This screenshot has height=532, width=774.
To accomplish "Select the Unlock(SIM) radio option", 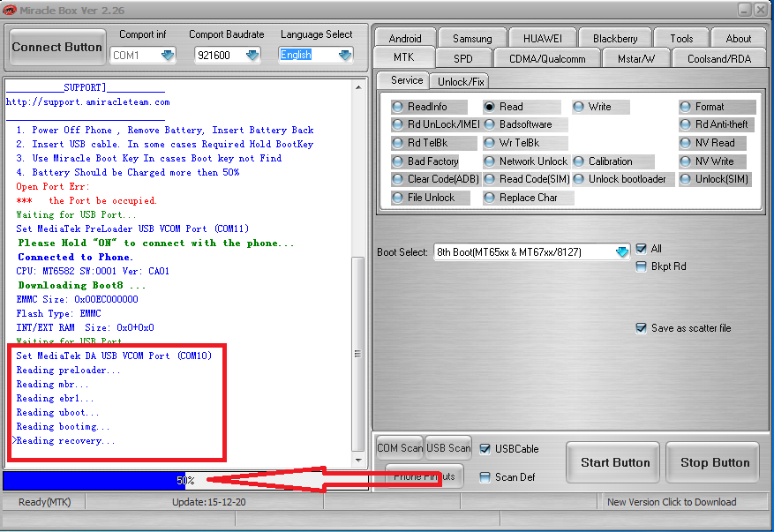I will pos(715,179).
